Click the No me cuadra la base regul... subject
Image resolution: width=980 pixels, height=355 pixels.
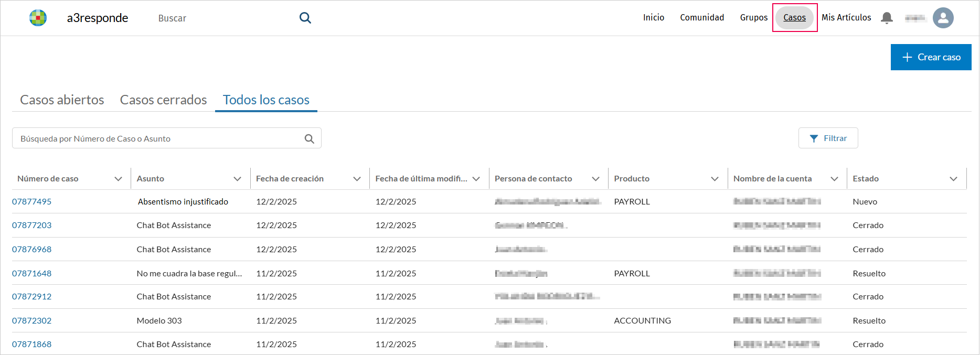click(189, 273)
